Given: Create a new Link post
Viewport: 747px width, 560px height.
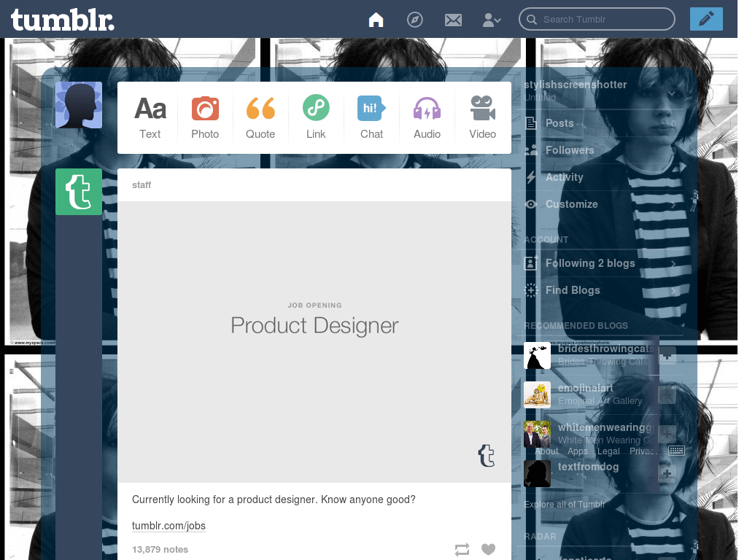Looking at the screenshot, I should click(x=316, y=117).
